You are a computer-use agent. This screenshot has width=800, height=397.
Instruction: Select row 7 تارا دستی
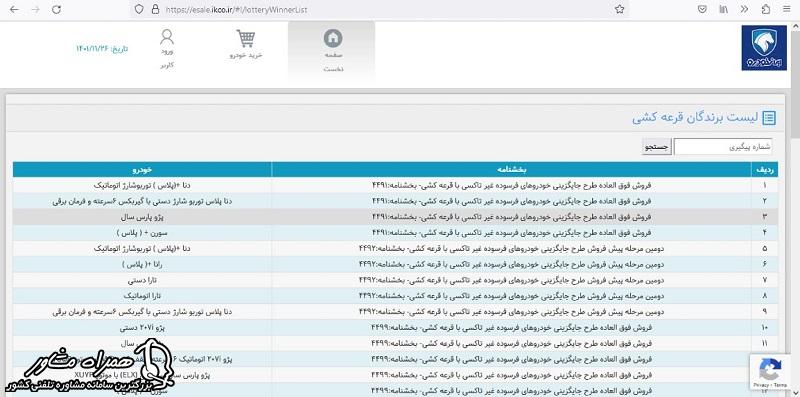click(x=395, y=280)
